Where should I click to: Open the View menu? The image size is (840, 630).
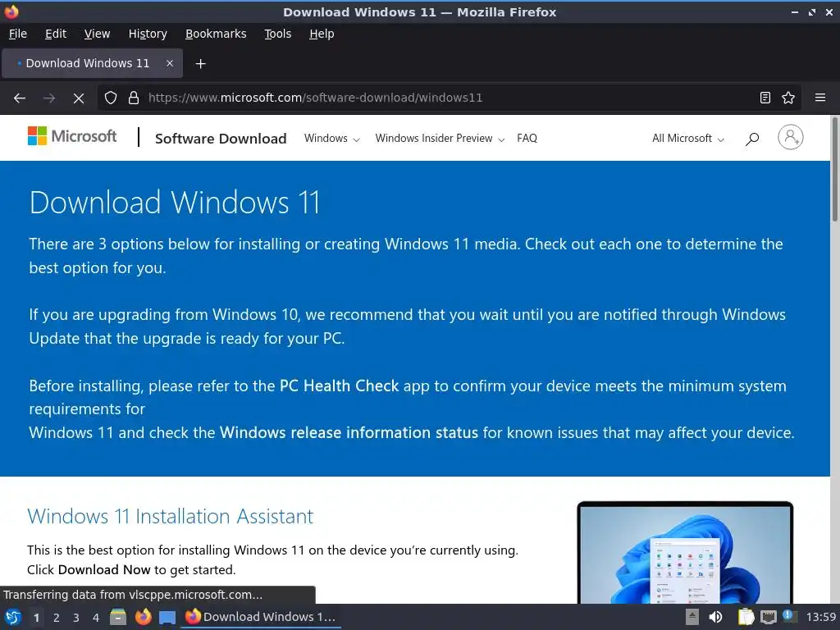point(97,34)
